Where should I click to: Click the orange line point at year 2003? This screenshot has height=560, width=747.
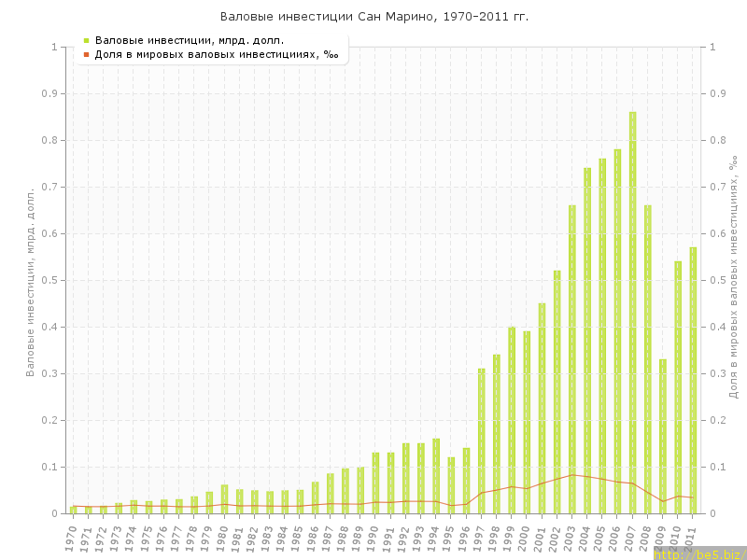click(x=571, y=475)
